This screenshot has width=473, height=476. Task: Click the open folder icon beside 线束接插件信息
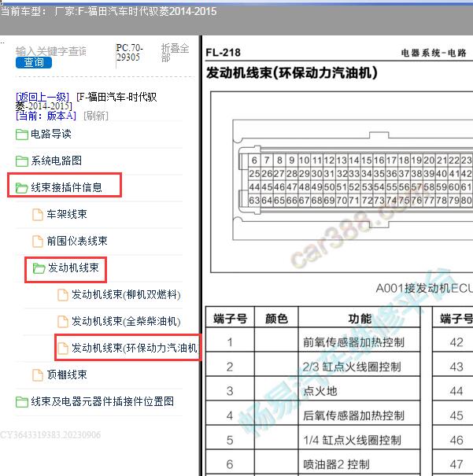coord(22,188)
